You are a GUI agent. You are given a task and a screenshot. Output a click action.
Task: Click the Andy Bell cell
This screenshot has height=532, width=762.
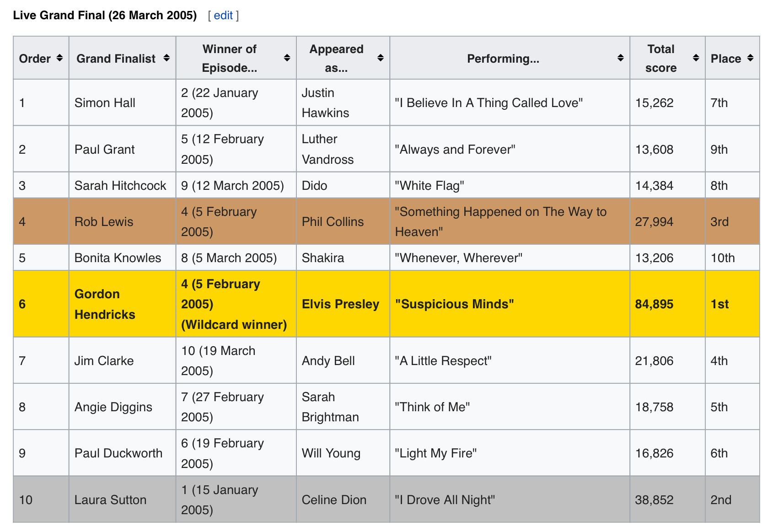coord(343,360)
